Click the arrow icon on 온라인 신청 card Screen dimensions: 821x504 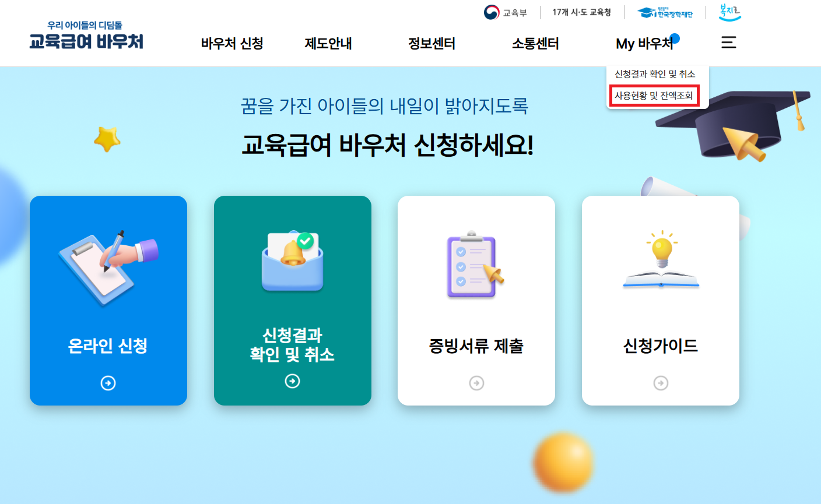[x=108, y=383]
